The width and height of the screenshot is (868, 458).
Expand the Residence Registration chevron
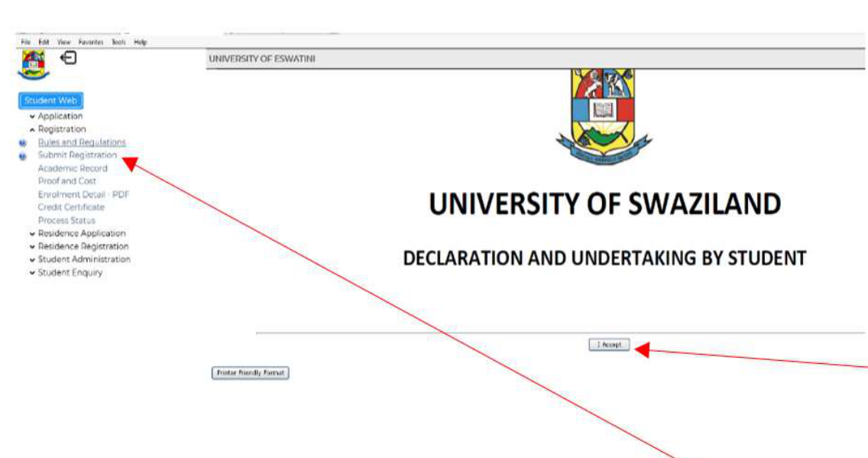(32, 246)
